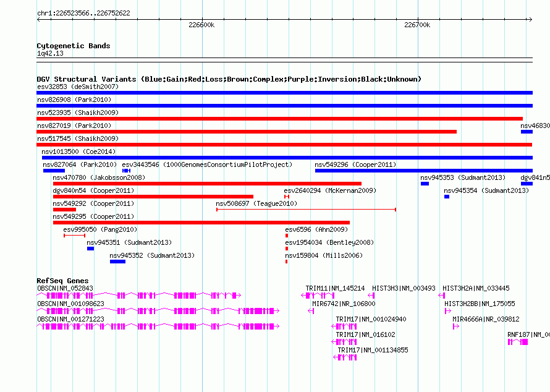Open HIST3H3|NM_003493 gene label

coord(404,288)
